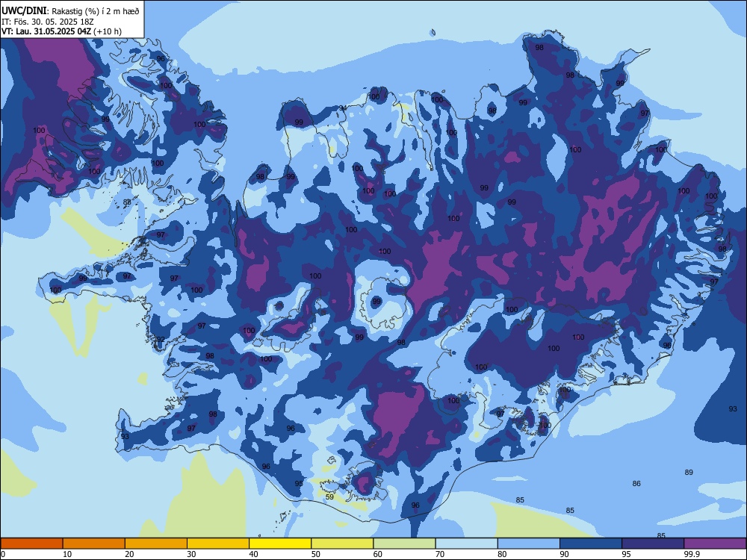Select the dark blue 90–95 legend swatch
Viewport: 747px width, 560px height.
[x=591, y=544]
